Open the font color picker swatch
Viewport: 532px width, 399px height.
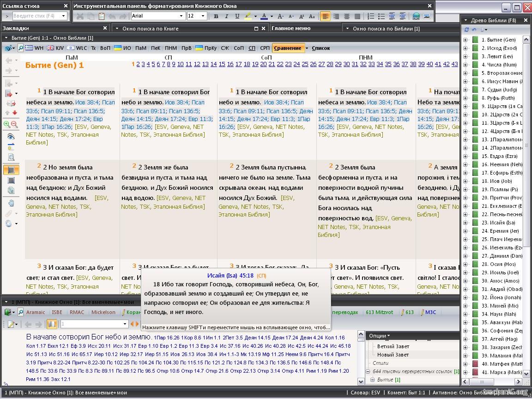tap(264, 16)
